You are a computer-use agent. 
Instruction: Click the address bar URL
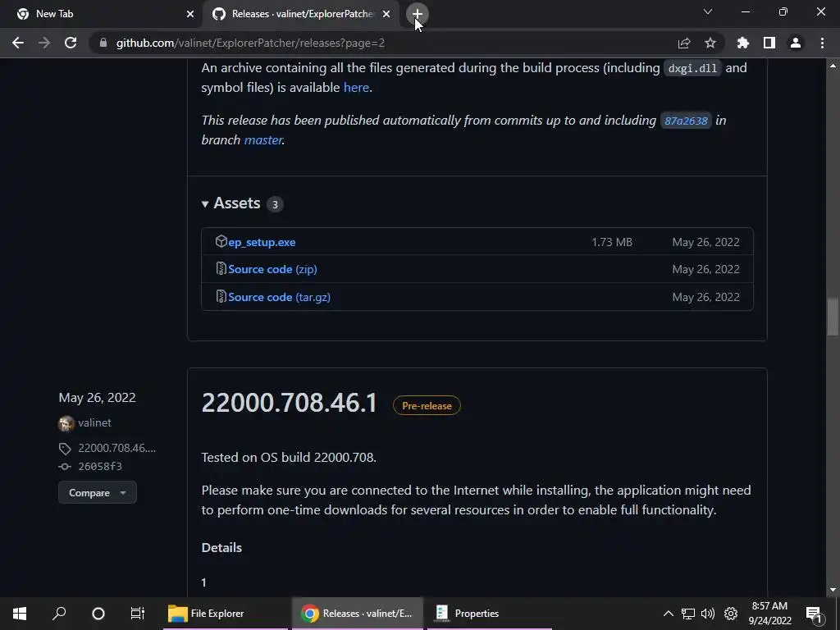click(250, 43)
